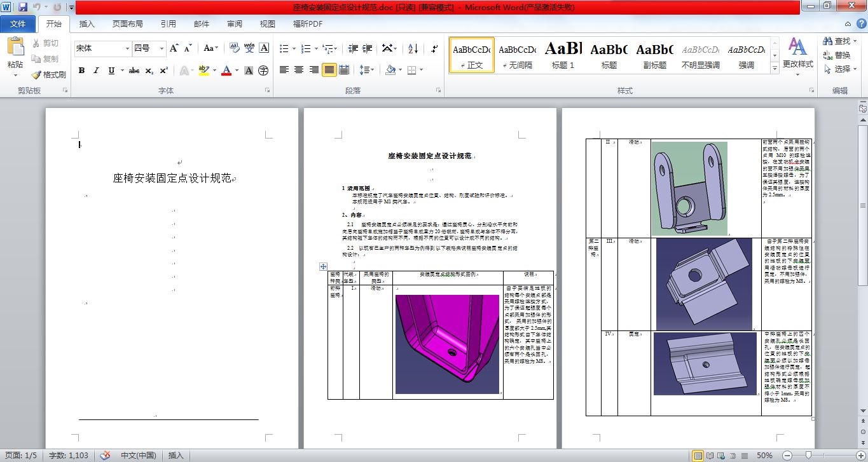868x462 pixels.
Task: Switch to Print Layout view in status bar
Action: click(x=698, y=455)
